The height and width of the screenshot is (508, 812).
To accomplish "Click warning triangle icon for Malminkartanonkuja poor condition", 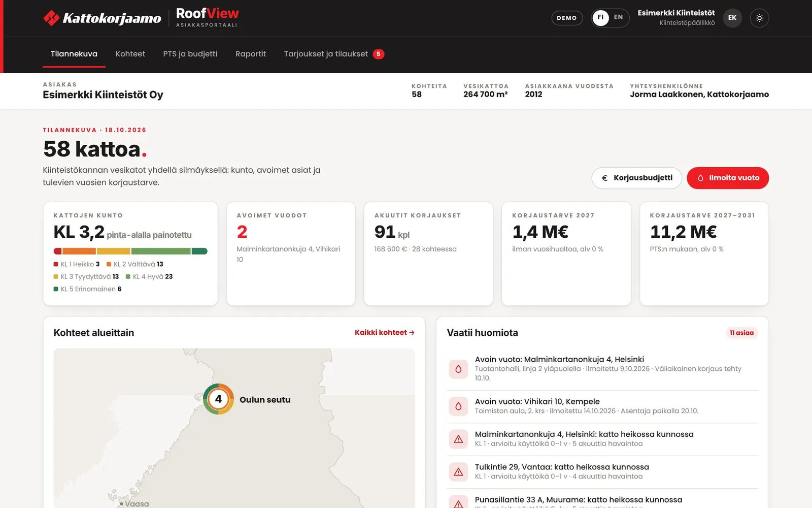I will tap(458, 439).
